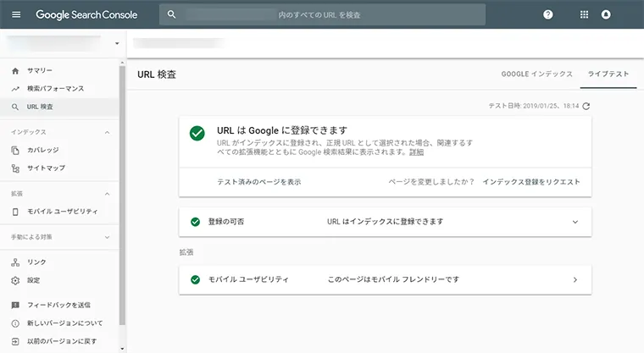644x353 pixels.
Task: Click the URL 検査 sidebar search icon
Action: click(x=15, y=107)
